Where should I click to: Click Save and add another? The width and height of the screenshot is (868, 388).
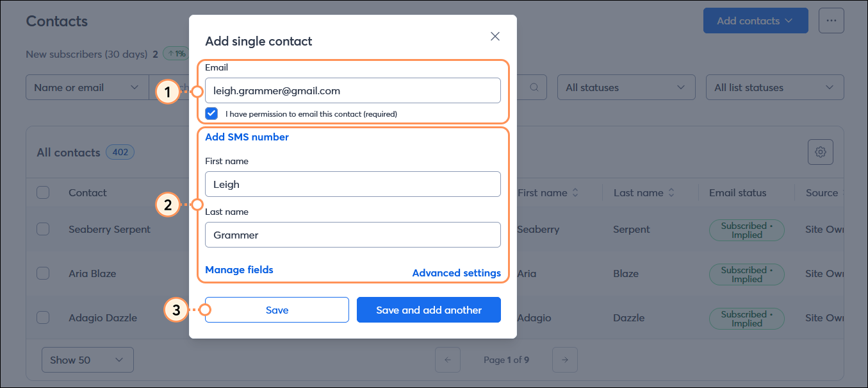coord(429,310)
